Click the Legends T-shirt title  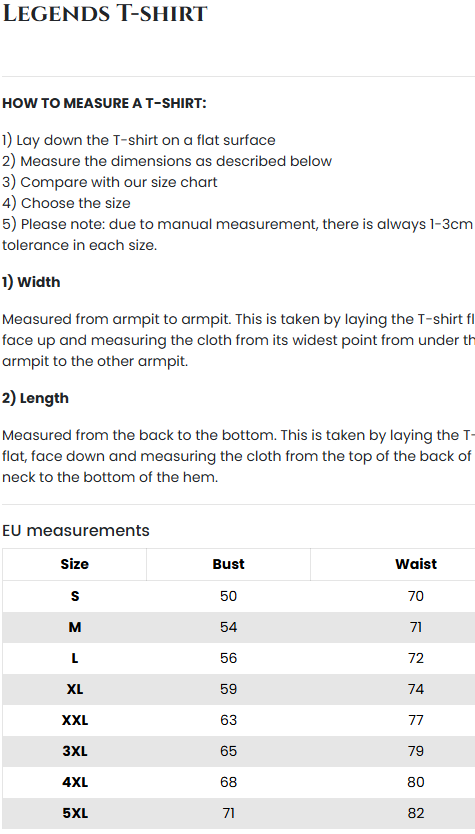tap(105, 13)
